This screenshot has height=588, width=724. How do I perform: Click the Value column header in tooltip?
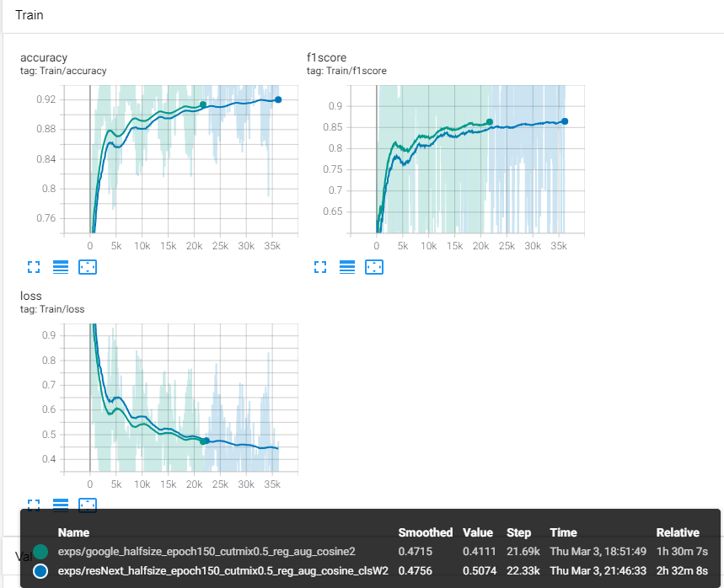pyautogui.click(x=478, y=532)
